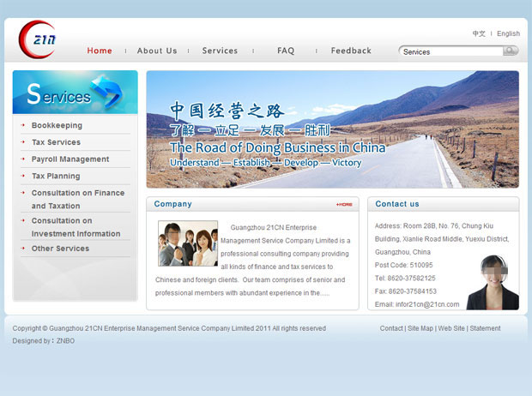Switch language to 中文
Image resolution: width=532 pixels, height=396 pixels.
479,34
